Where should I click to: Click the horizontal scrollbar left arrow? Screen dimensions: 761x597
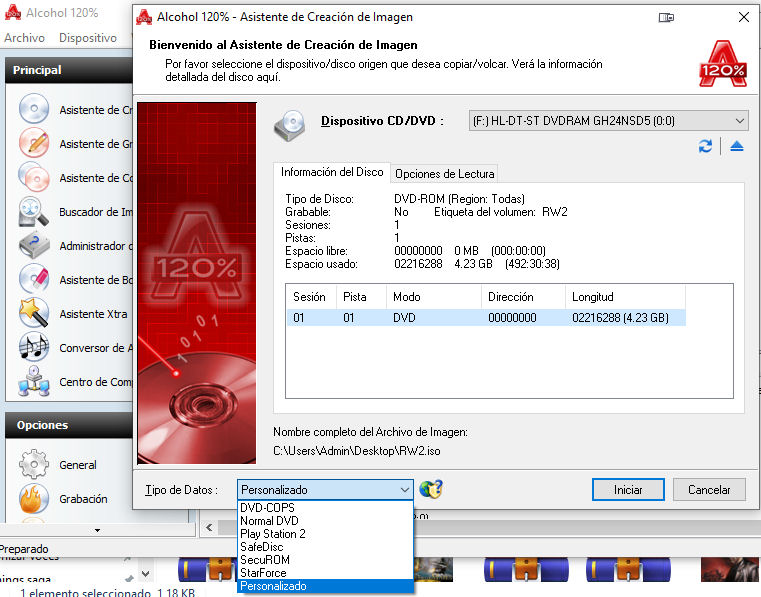pyautogui.click(x=209, y=528)
